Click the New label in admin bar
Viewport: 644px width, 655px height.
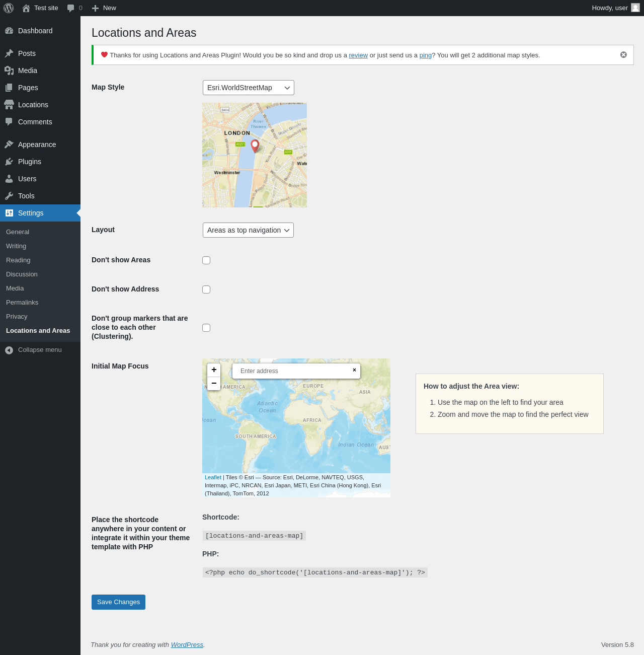tap(110, 8)
